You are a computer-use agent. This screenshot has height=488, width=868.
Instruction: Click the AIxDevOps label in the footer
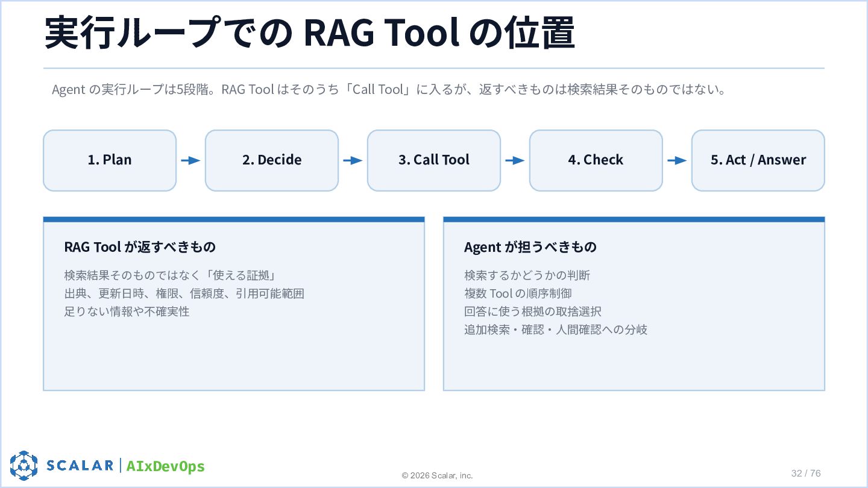point(166,466)
